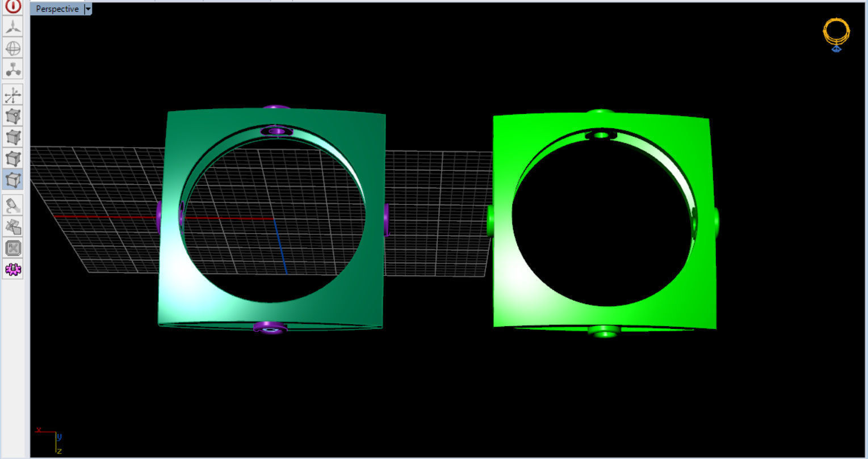This screenshot has height=459, width=868.
Task: Open the Perspective viewport dropdown arrow
Action: tap(88, 9)
